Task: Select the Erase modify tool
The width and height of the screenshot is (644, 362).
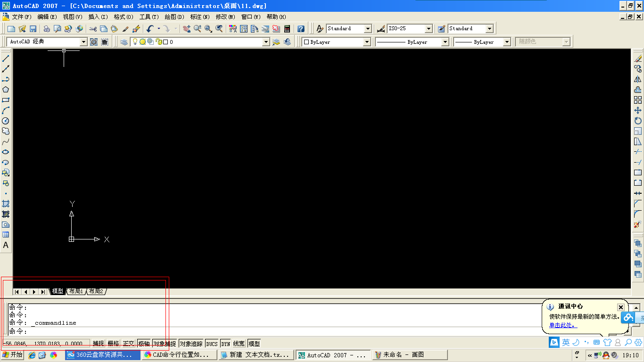Action: click(638, 58)
